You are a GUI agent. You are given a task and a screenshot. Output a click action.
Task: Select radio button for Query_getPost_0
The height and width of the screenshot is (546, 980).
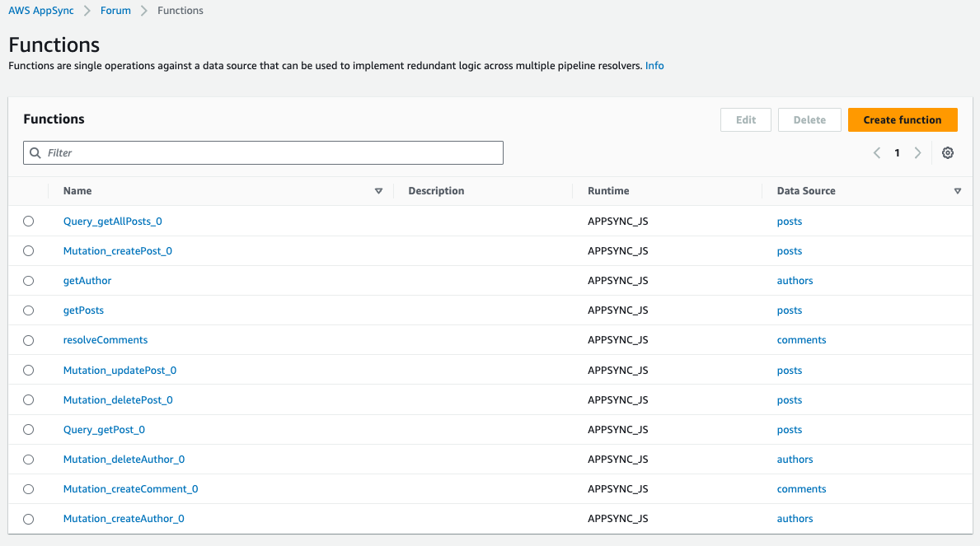click(x=29, y=430)
